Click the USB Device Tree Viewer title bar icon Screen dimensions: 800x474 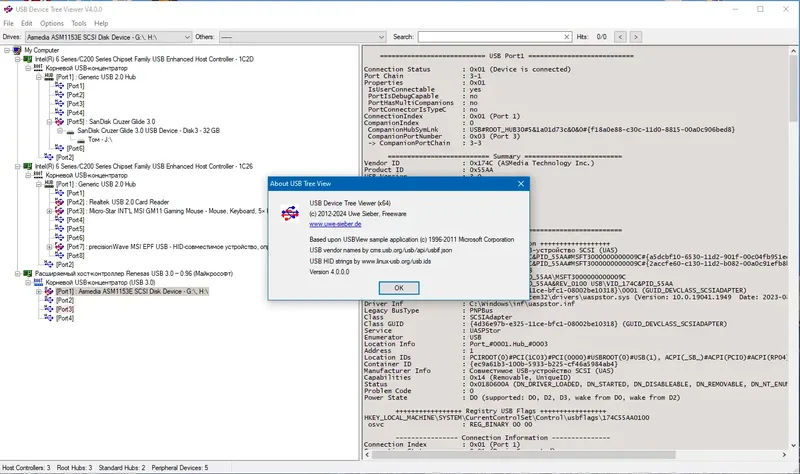click(8, 9)
